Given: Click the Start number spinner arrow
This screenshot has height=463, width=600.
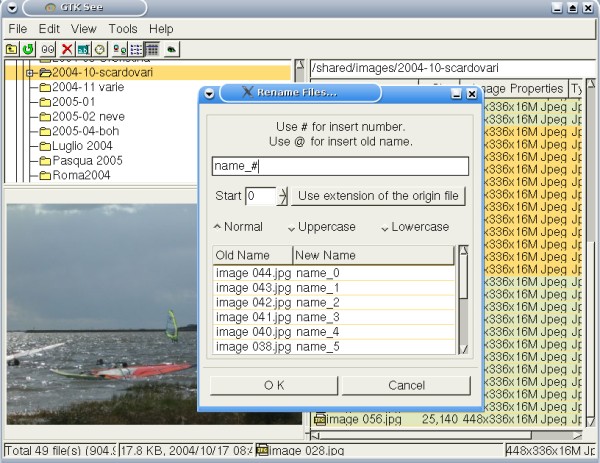Looking at the screenshot, I should [x=282, y=196].
